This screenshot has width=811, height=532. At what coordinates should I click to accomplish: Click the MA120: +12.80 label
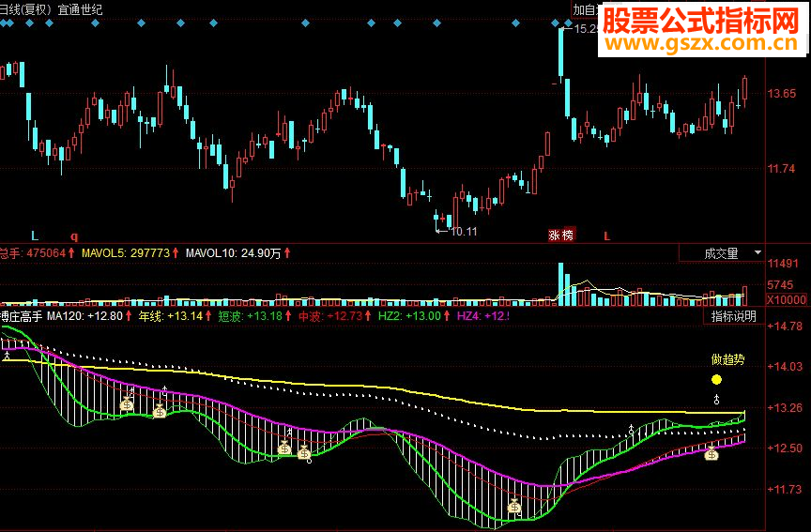[x=84, y=316]
